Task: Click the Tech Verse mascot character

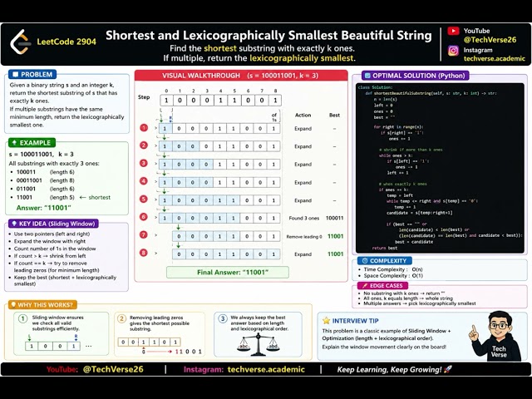Action: [x=495, y=336]
